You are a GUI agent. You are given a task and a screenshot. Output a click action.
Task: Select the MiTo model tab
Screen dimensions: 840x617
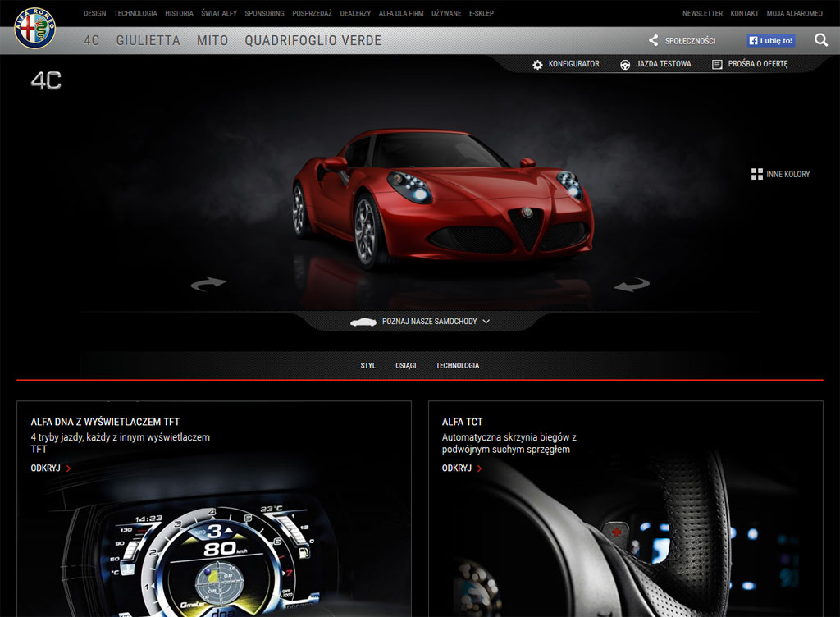click(212, 41)
